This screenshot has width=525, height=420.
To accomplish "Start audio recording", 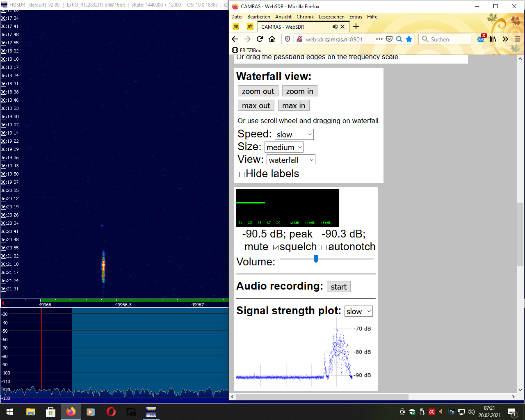I will (x=339, y=287).
